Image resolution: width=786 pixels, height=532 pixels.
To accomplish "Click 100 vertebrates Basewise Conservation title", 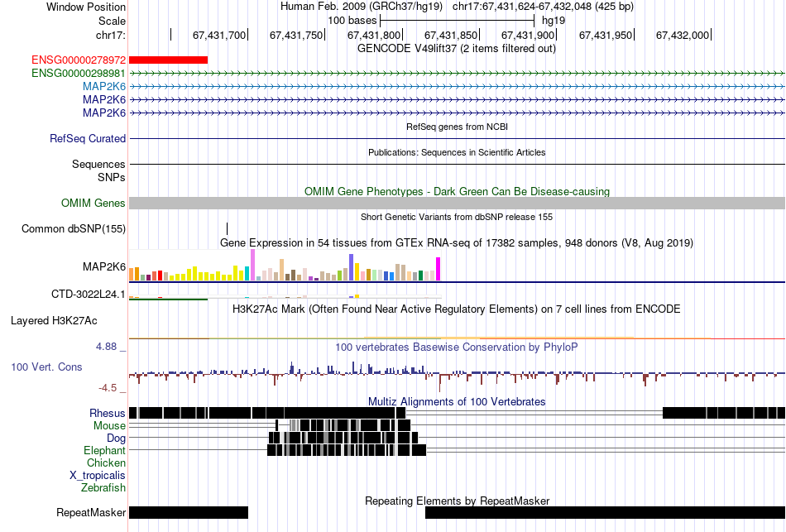I will pyautogui.click(x=457, y=347).
